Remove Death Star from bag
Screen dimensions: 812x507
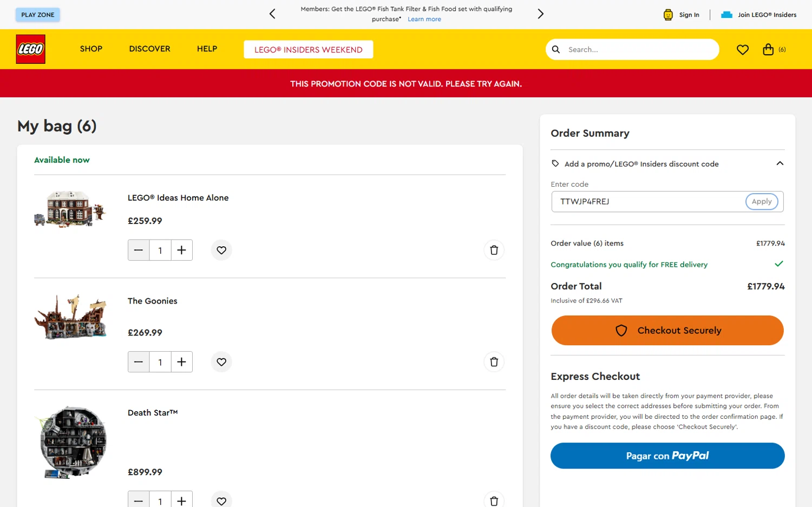(494, 501)
